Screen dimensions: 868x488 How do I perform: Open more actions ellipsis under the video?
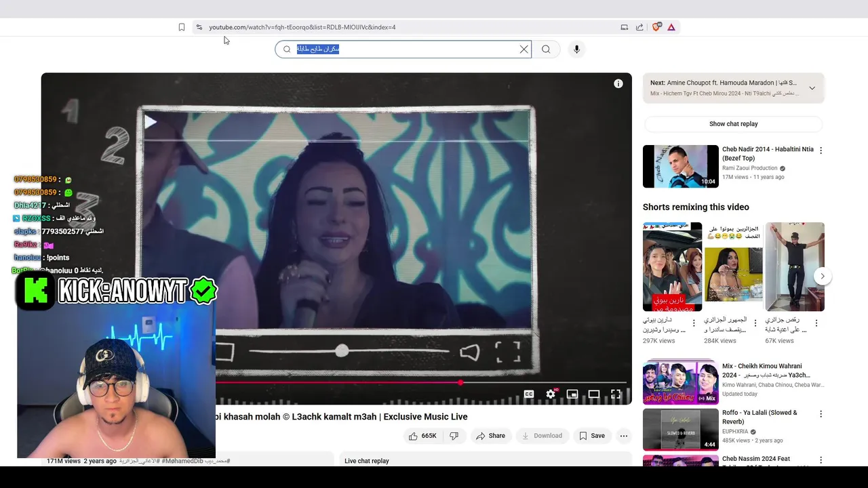pos(624,436)
